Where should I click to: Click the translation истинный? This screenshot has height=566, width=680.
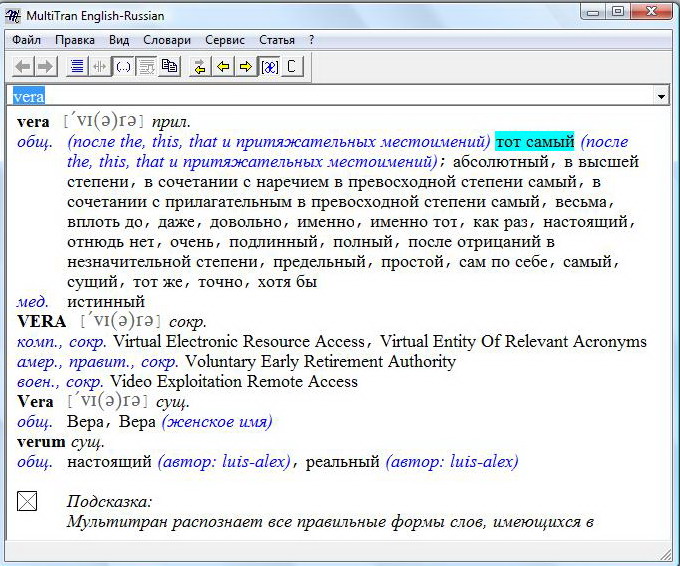pos(106,301)
